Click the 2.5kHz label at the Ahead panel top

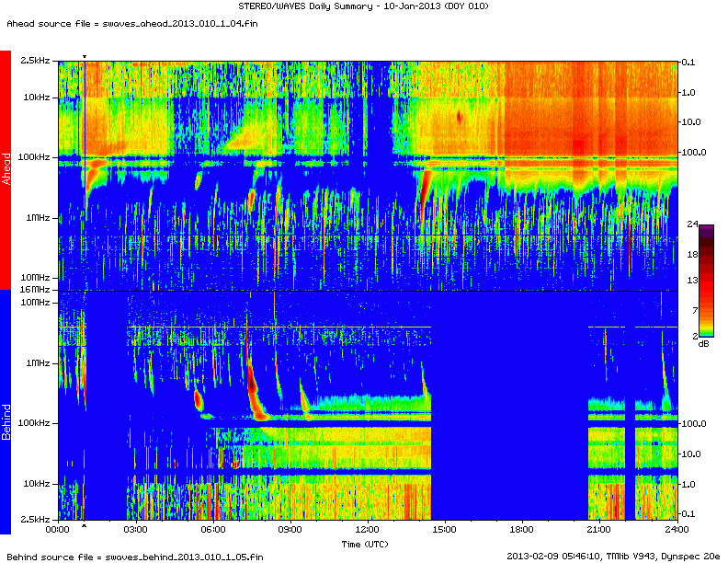pyautogui.click(x=36, y=61)
